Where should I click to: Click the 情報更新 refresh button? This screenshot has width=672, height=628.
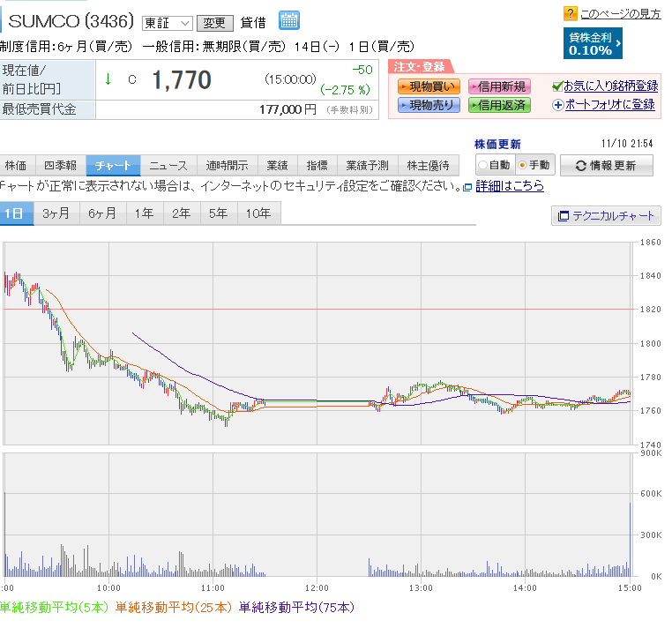coord(607,165)
